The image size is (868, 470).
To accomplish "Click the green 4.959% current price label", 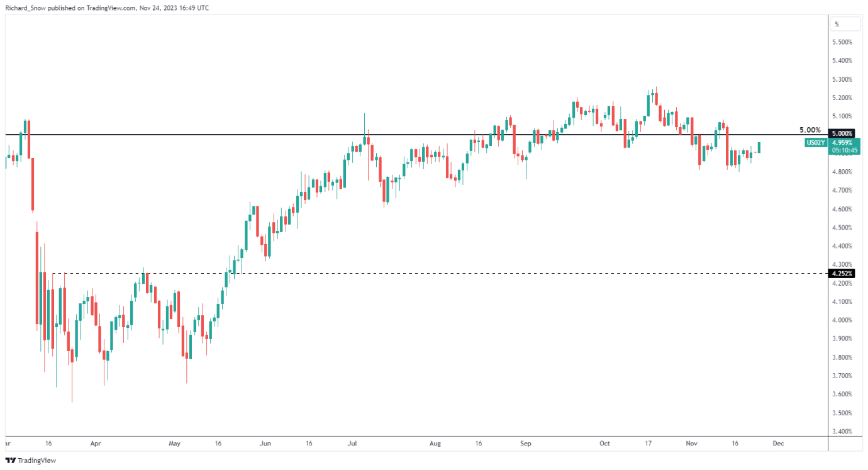I will pos(841,143).
